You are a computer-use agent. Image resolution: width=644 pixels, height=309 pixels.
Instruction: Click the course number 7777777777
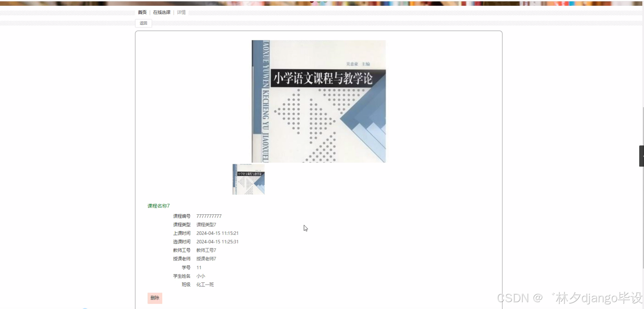209,216
